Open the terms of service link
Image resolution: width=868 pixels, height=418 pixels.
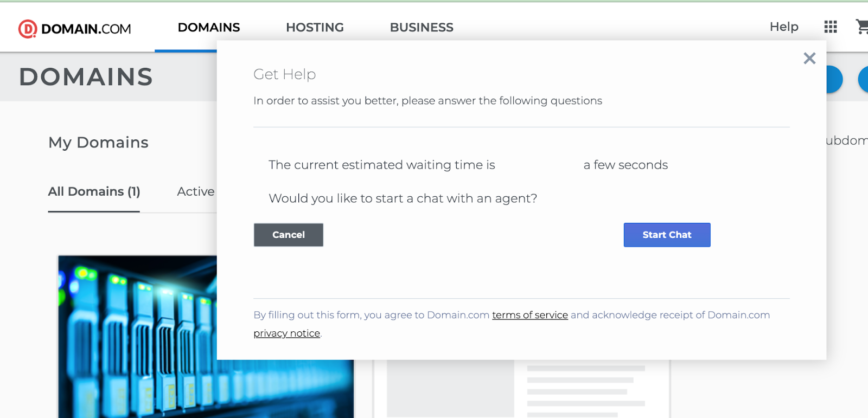click(x=530, y=315)
